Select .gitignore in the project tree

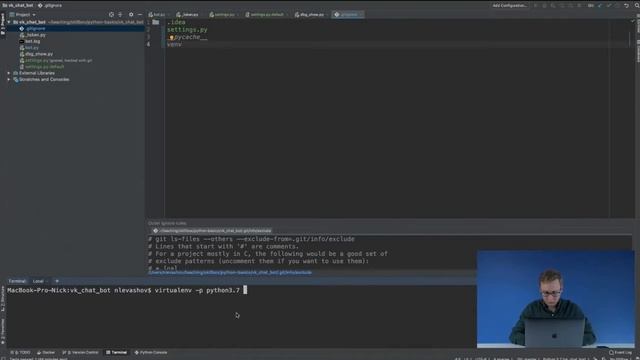[x=32, y=29]
